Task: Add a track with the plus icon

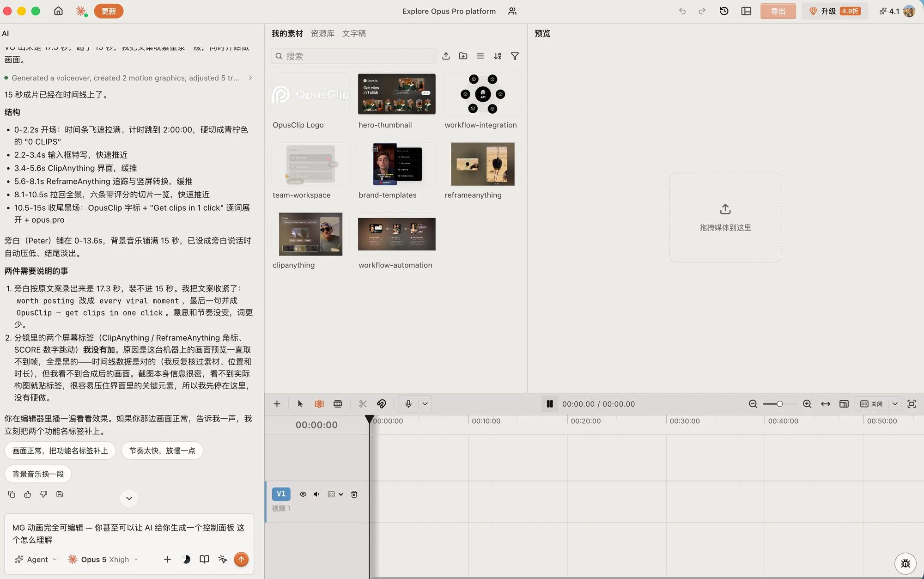Action: point(277,404)
